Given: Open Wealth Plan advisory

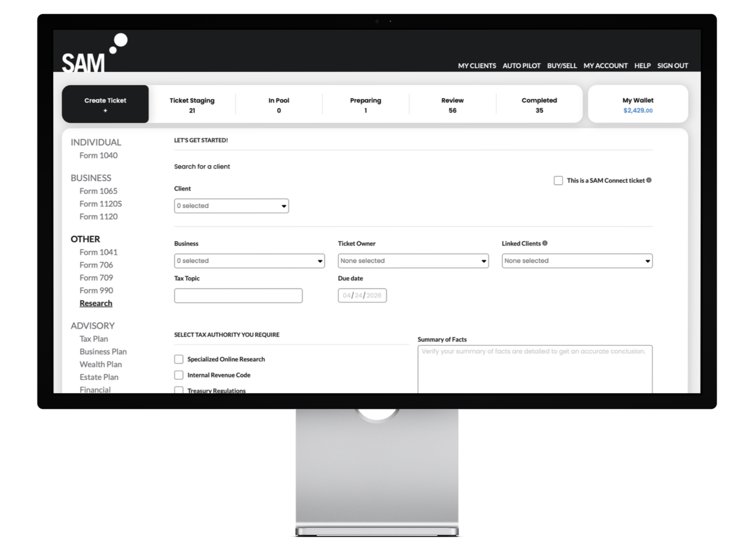Looking at the screenshot, I should coord(101,364).
